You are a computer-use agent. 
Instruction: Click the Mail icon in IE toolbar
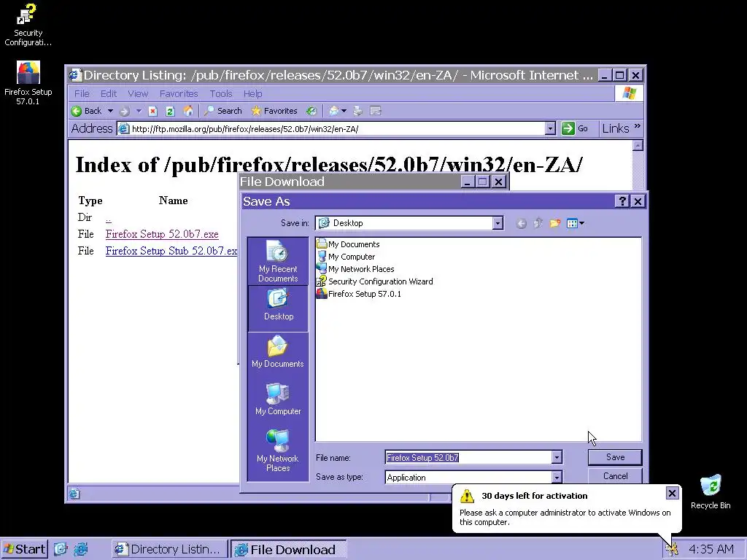tap(334, 111)
